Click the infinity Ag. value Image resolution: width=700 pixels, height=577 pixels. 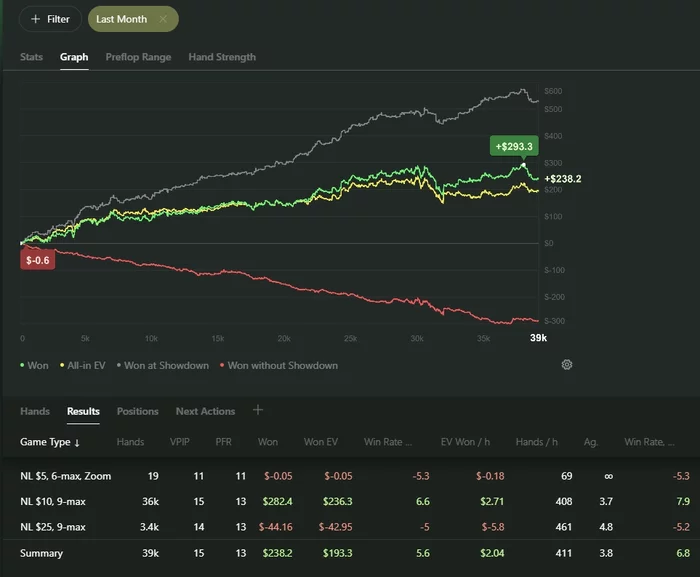click(608, 477)
